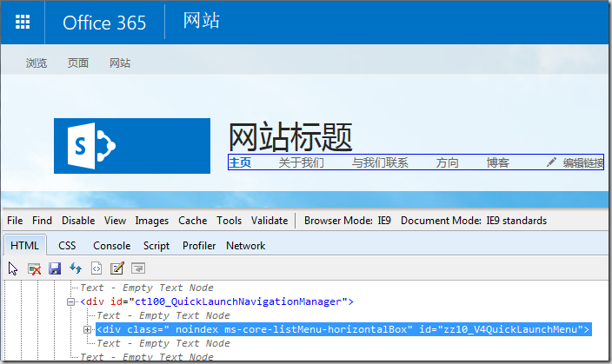Switch to the CSS tab
The width and height of the screenshot is (612, 364).
67,245
